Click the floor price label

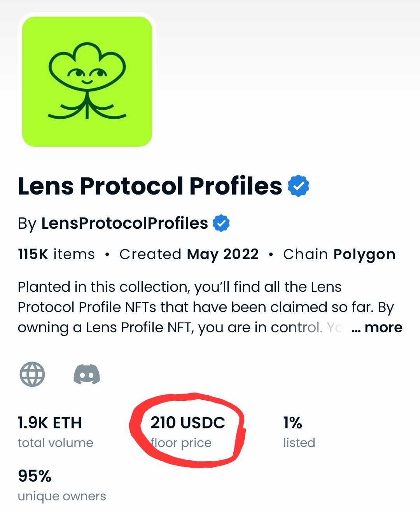(181, 443)
